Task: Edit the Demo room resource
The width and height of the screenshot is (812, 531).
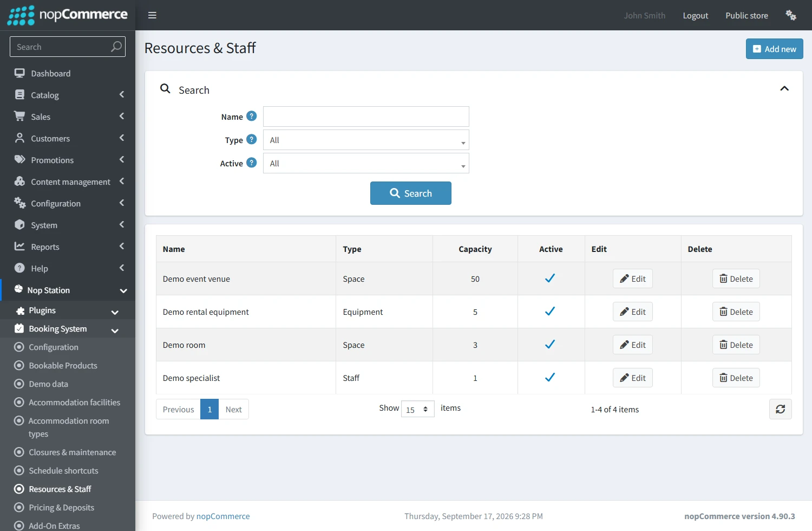Action: pos(632,345)
